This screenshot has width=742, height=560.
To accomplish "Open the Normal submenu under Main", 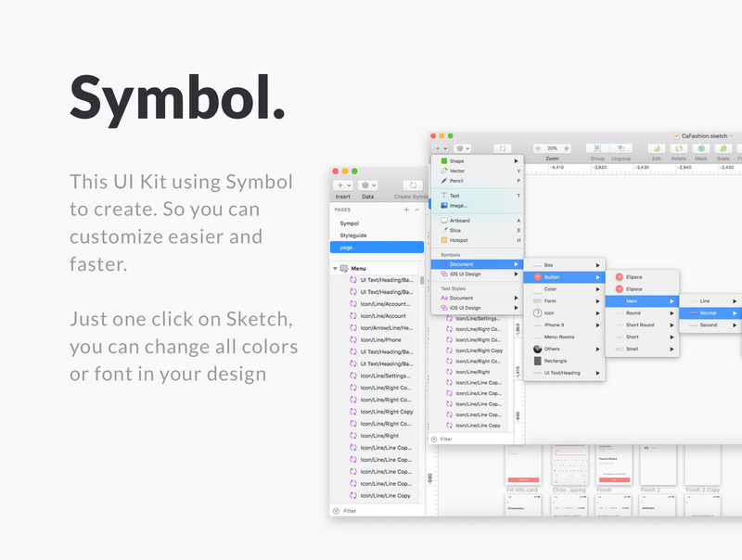I will click(710, 312).
